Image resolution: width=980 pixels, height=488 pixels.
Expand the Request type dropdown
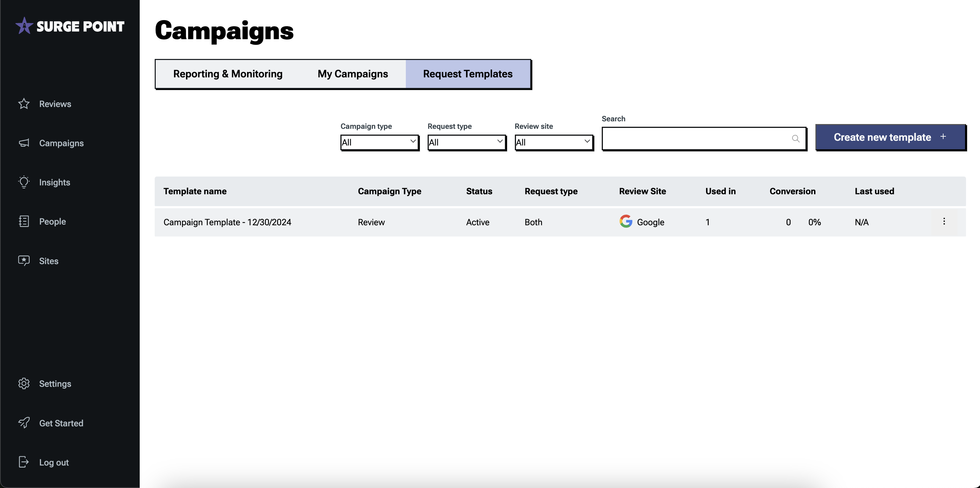(466, 142)
